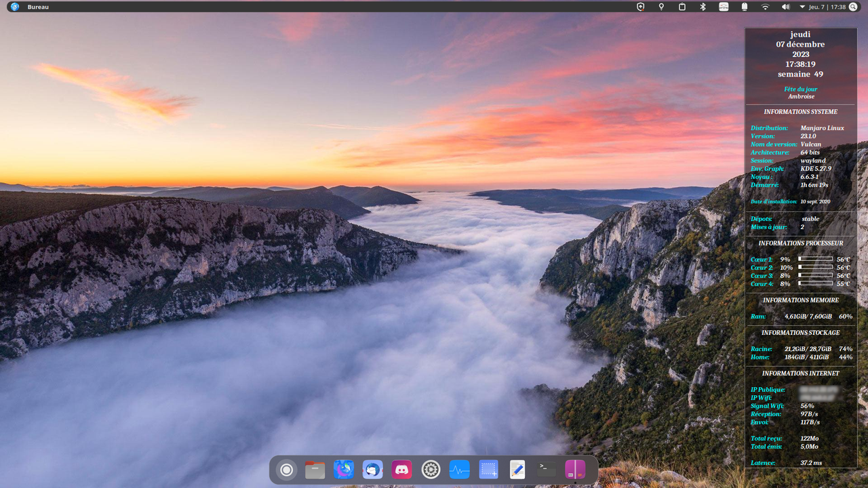Open the text editor from the dock

pos(517,469)
